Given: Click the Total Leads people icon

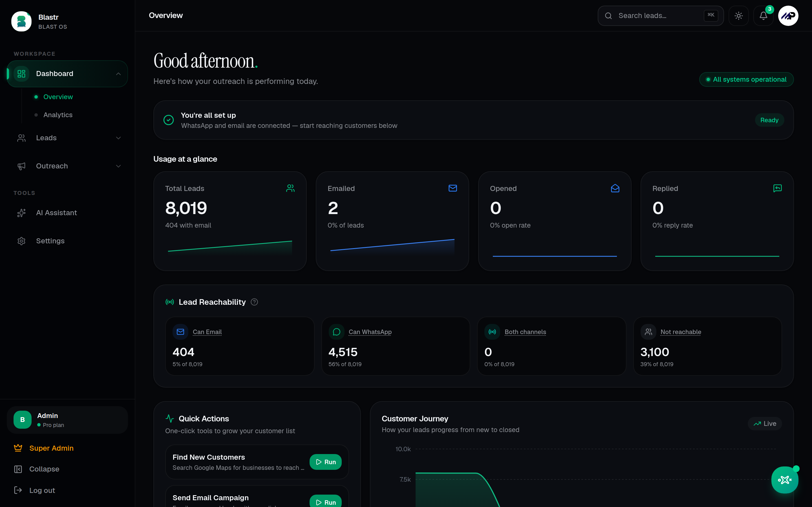Looking at the screenshot, I should [290, 188].
